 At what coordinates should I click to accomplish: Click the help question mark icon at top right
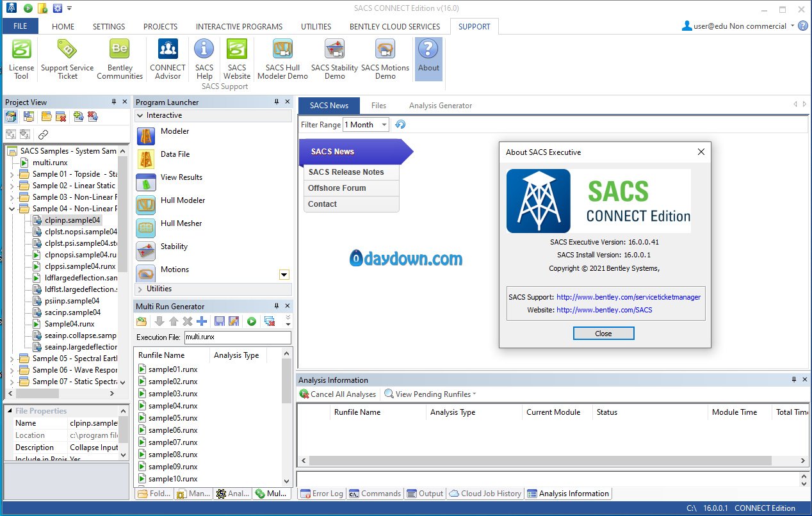(803, 26)
